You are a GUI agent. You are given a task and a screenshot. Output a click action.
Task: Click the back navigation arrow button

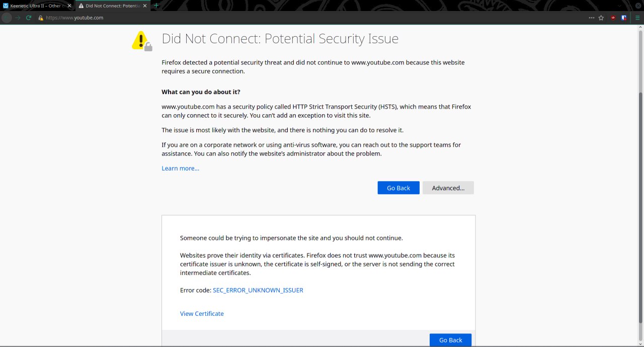point(7,18)
